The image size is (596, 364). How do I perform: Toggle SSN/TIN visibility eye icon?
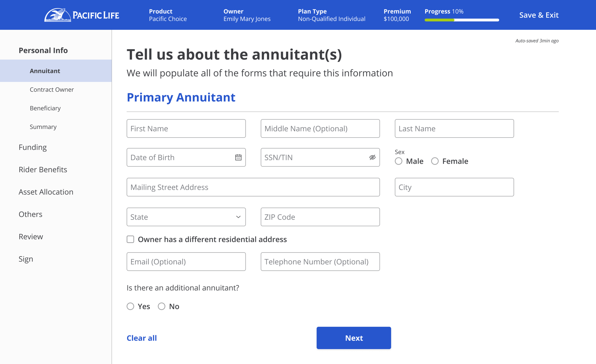(x=372, y=158)
